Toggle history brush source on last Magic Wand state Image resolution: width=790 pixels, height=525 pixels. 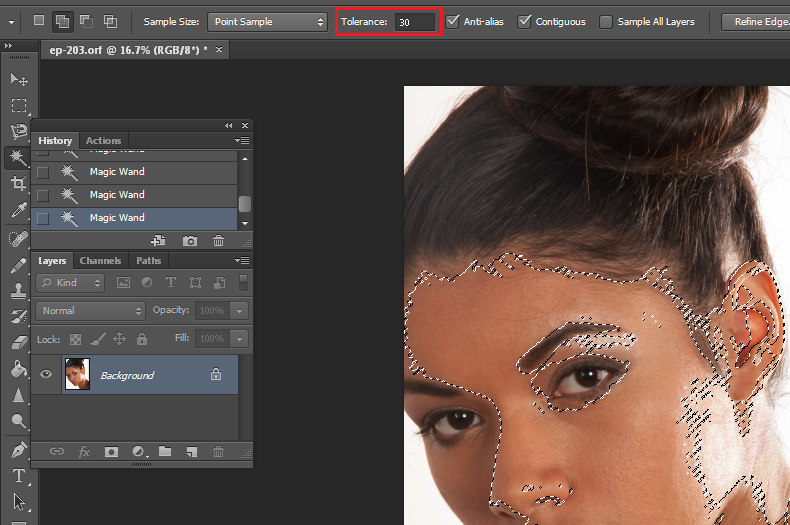[43, 218]
